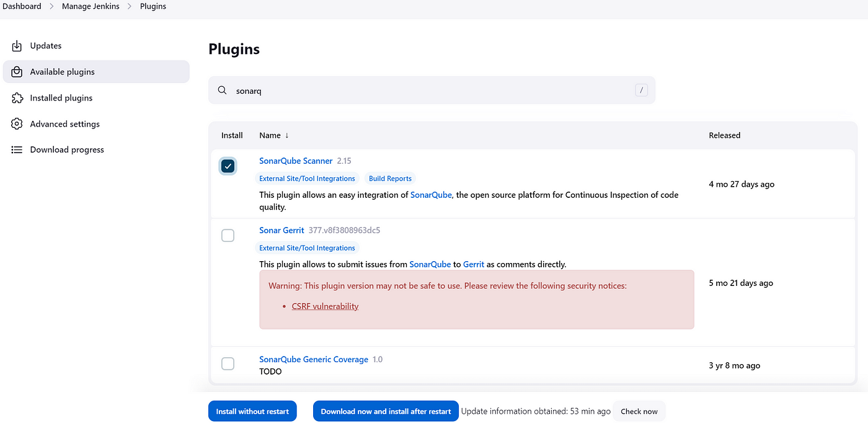Click the security warning message text

click(448, 286)
